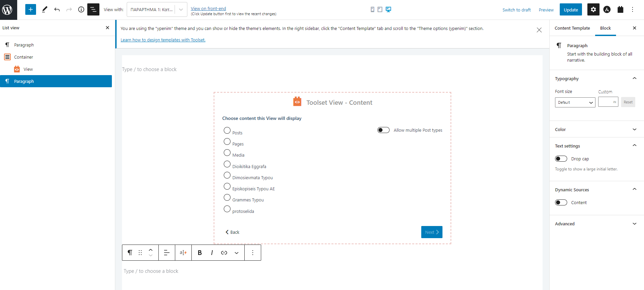The image size is (644, 290).
Task: Switch to the Content Template tab
Action: tap(572, 28)
